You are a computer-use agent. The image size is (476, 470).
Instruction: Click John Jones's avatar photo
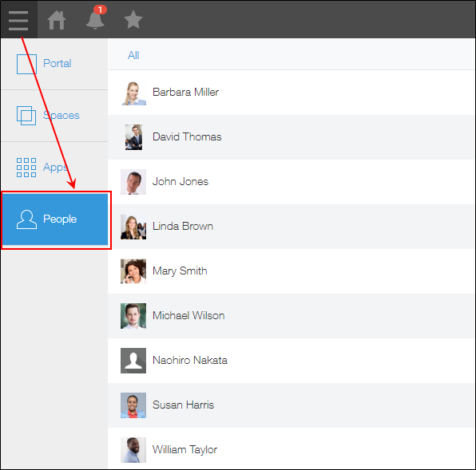pos(133,182)
